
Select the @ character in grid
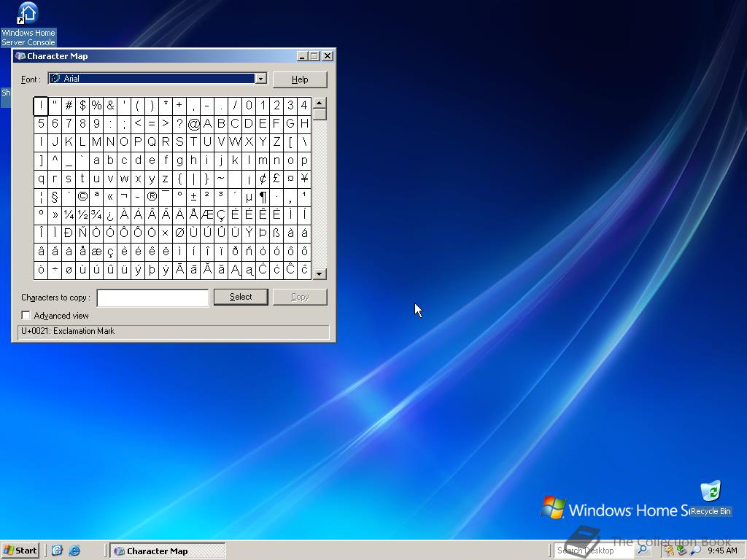coord(193,124)
